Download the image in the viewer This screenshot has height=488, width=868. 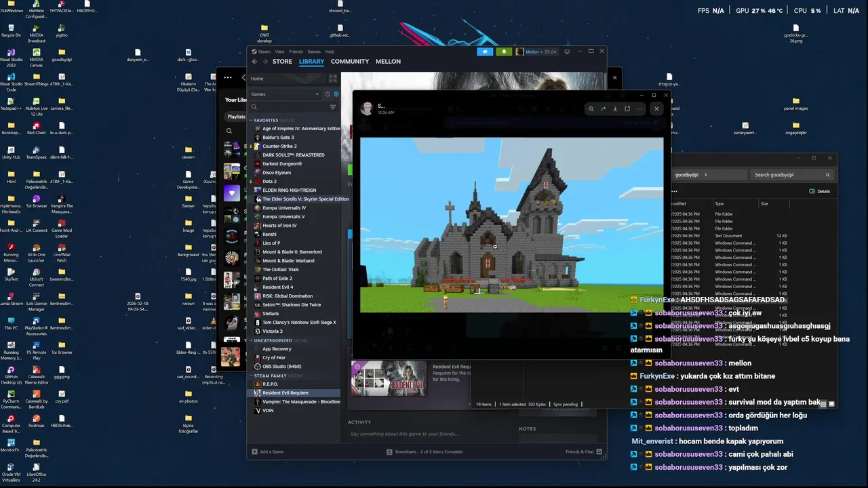(x=615, y=108)
